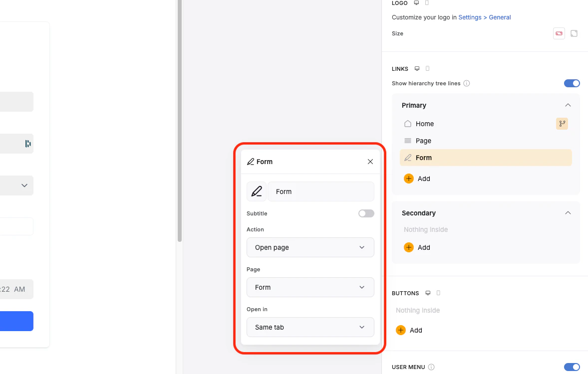The image size is (588, 374).
Task: Click the home icon beside Home
Action: tap(408, 124)
